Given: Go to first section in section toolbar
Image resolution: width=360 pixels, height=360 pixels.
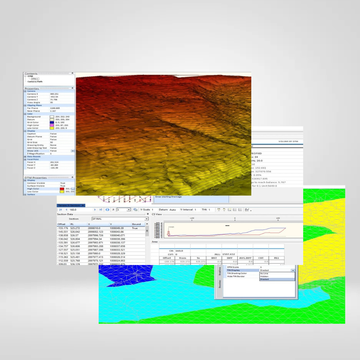Looking at the screenshot, I should click(60, 209).
